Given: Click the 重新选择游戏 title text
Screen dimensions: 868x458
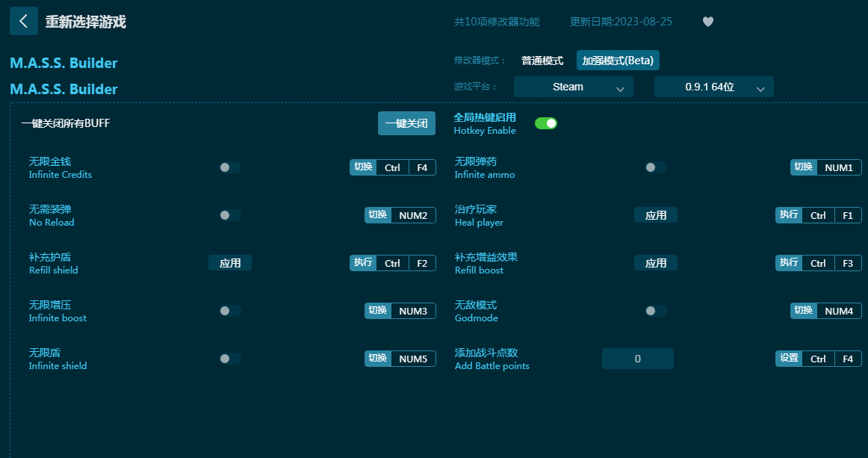Looking at the screenshot, I should click(x=86, y=22).
